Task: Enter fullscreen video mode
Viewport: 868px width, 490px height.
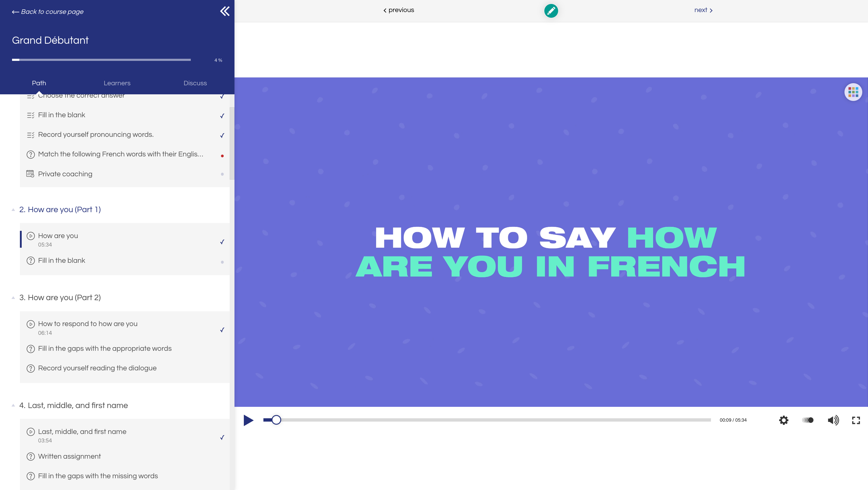Action: [x=856, y=420]
